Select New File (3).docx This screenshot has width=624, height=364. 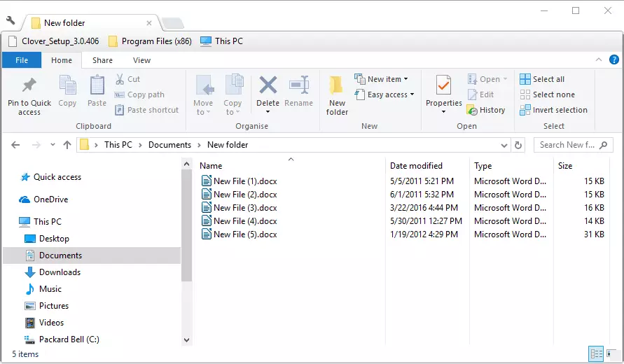pyautogui.click(x=240, y=208)
